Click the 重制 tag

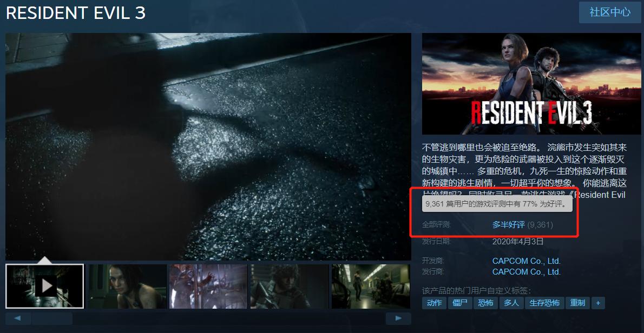577,303
